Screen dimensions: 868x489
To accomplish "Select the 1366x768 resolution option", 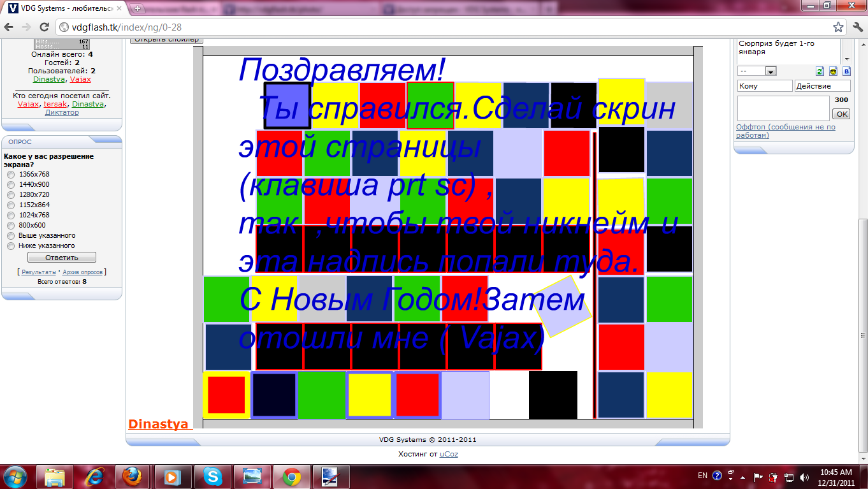I will tap(10, 174).
